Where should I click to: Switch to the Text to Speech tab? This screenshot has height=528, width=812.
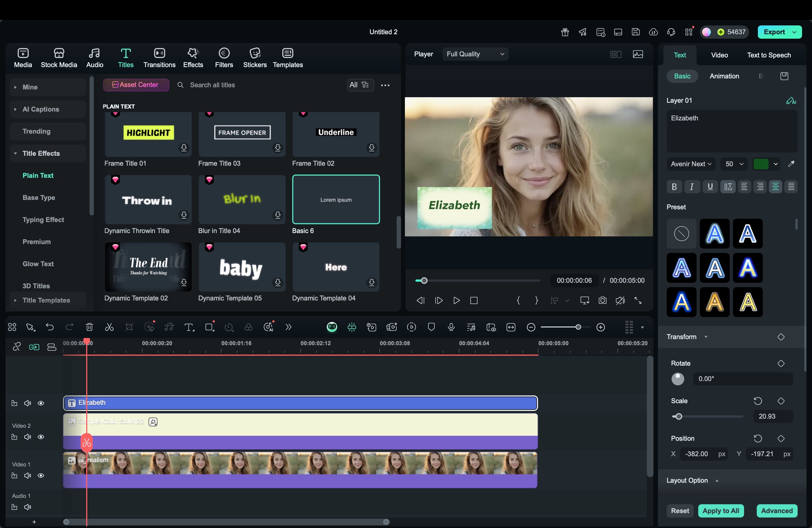pos(769,55)
